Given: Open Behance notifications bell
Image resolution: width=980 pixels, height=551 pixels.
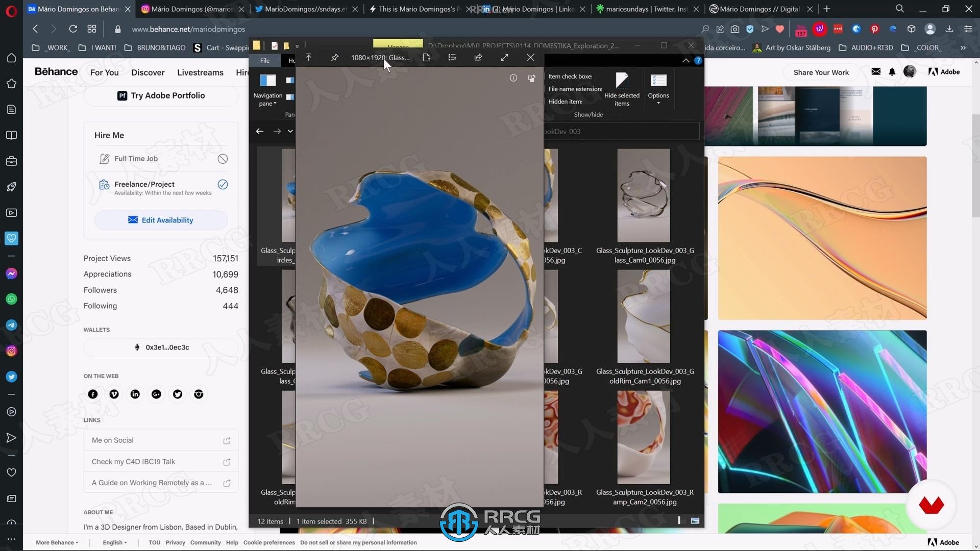Looking at the screenshot, I should click(892, 72).
